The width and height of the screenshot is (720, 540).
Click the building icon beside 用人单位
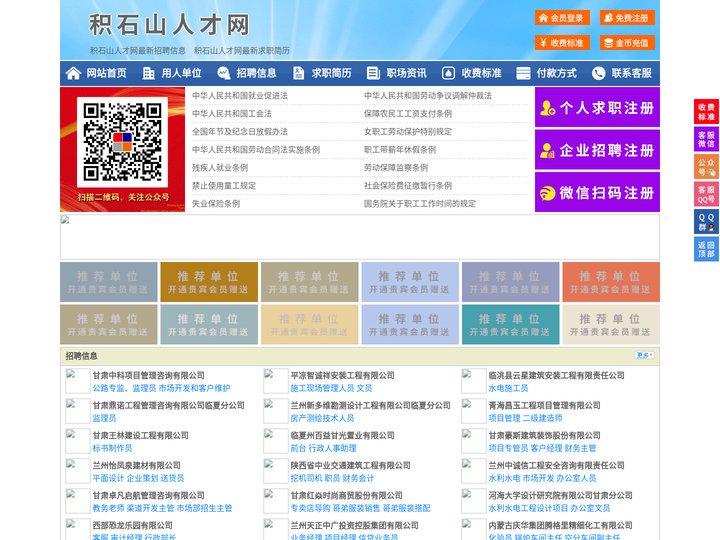point(148,73)
